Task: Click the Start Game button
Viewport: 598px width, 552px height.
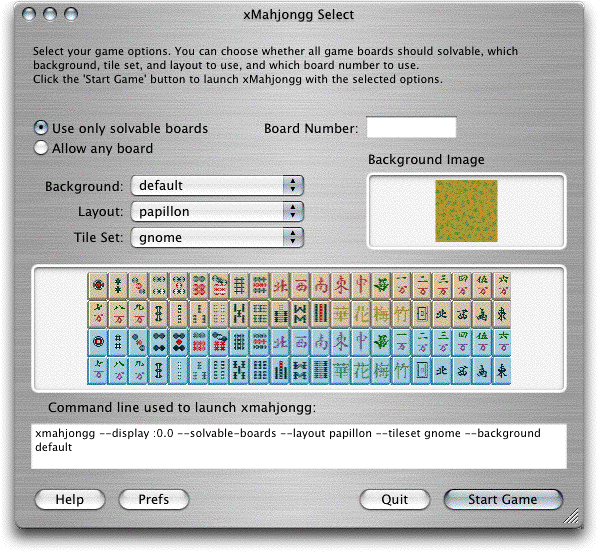Action: point(503,499)
